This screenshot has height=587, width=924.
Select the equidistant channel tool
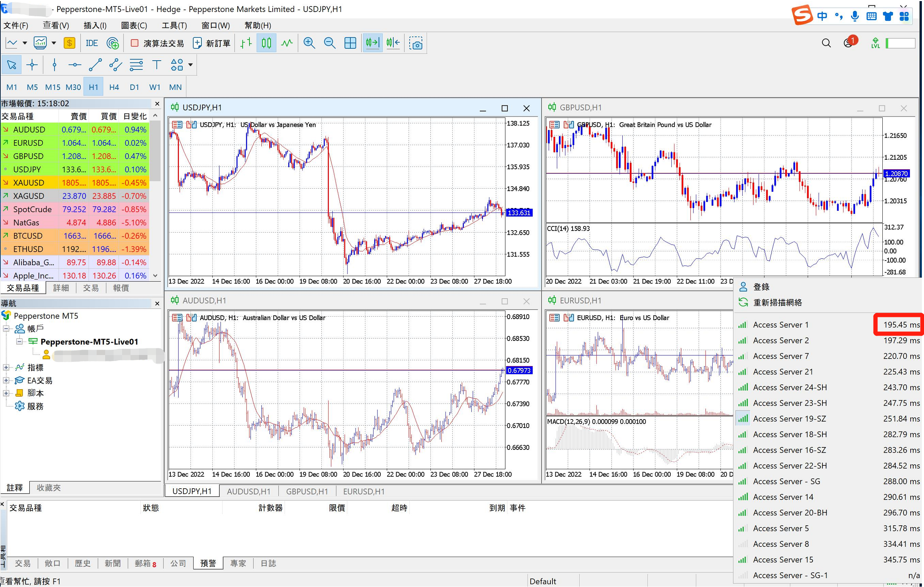pos(115,65)
